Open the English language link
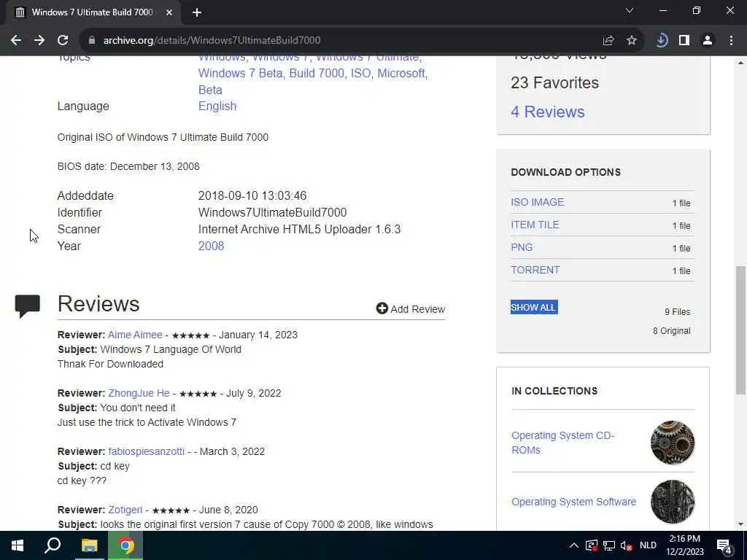This screenshot has width=747, height=560. (x=217, y=106)
